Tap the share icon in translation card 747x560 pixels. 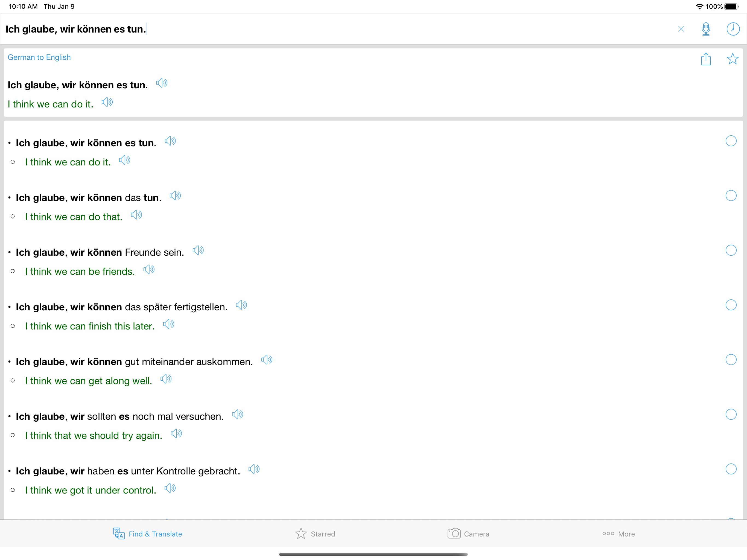tap(705, 59)
